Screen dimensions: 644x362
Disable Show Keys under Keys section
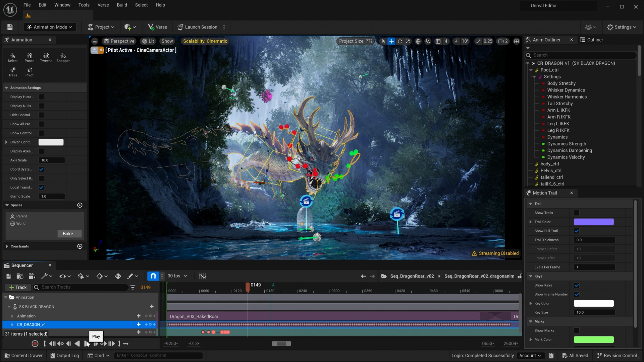577,285
